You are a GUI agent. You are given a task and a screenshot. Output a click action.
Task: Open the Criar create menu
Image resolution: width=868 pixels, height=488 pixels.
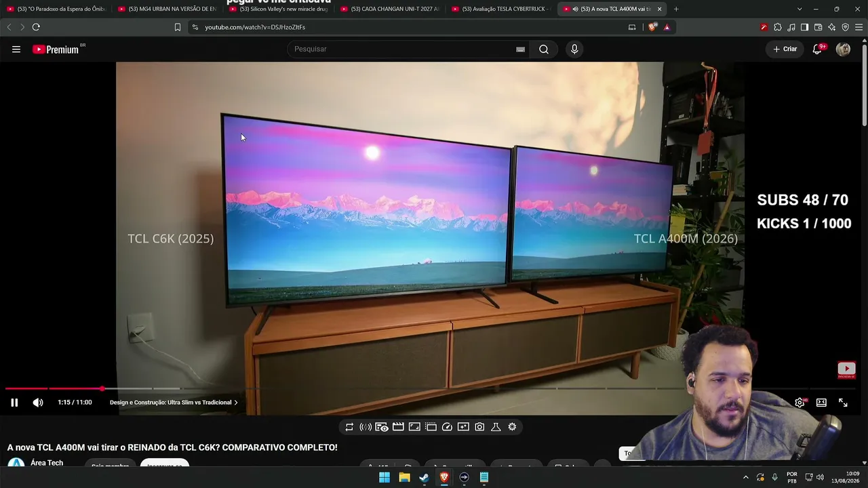point(785,49)
